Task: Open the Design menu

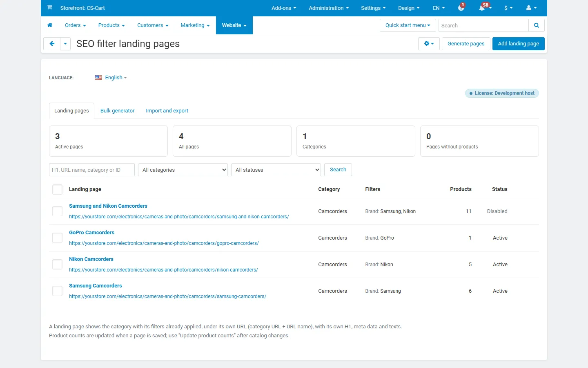Action: click(409, 8)
